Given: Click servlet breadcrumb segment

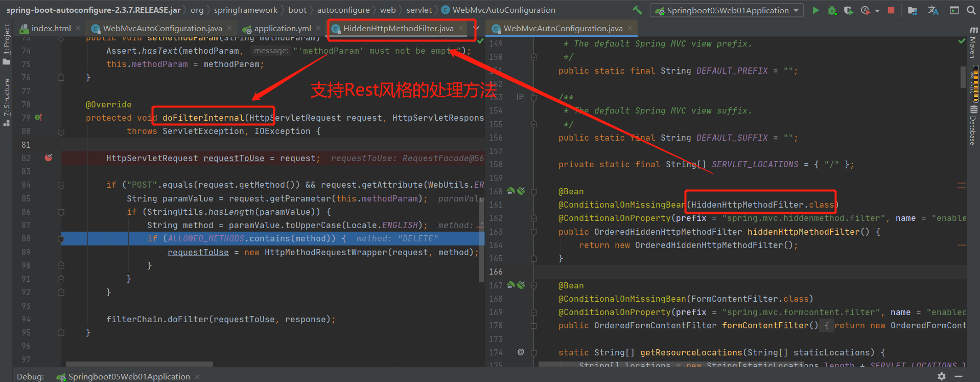Looking at the screenshot, I should pyautogui.click(x=419, y=10).
